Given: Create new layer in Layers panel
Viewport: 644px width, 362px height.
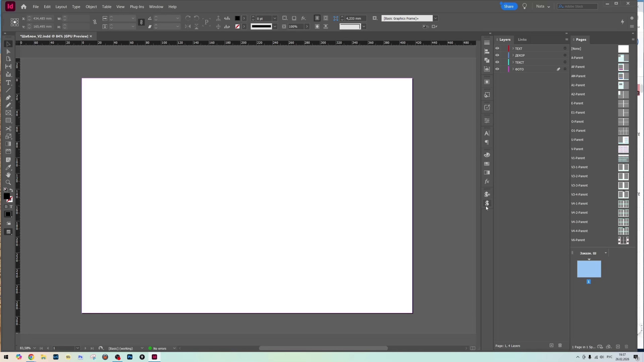Looking at the screenshot, I should pos(551,345).
